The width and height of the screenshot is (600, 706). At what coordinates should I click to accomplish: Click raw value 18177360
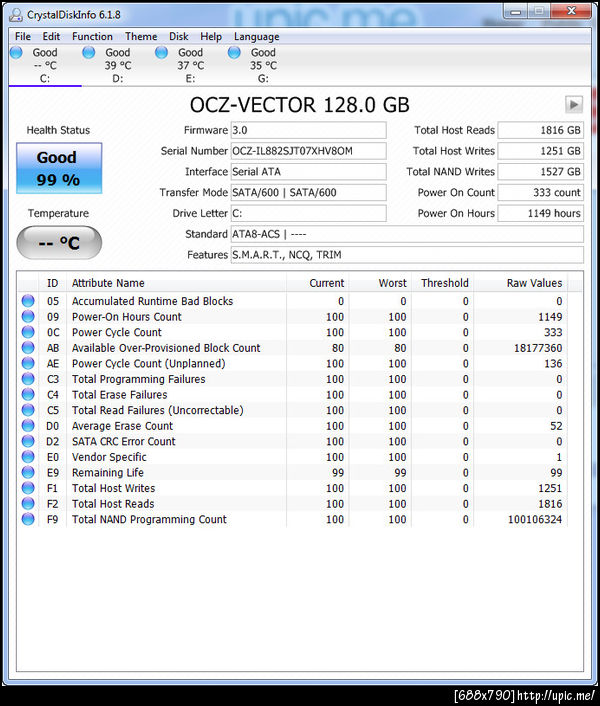[538, 348]
